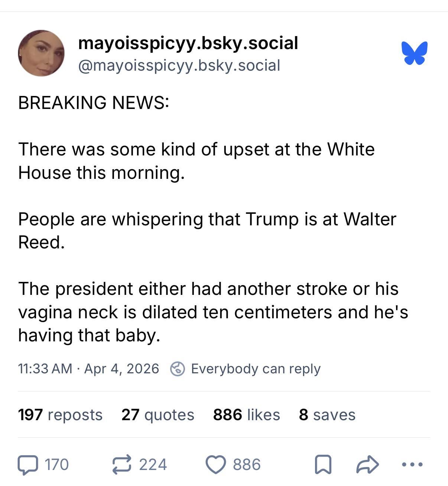View the 27 quotes list
448x486 pixels.
[x=158, y=415]
